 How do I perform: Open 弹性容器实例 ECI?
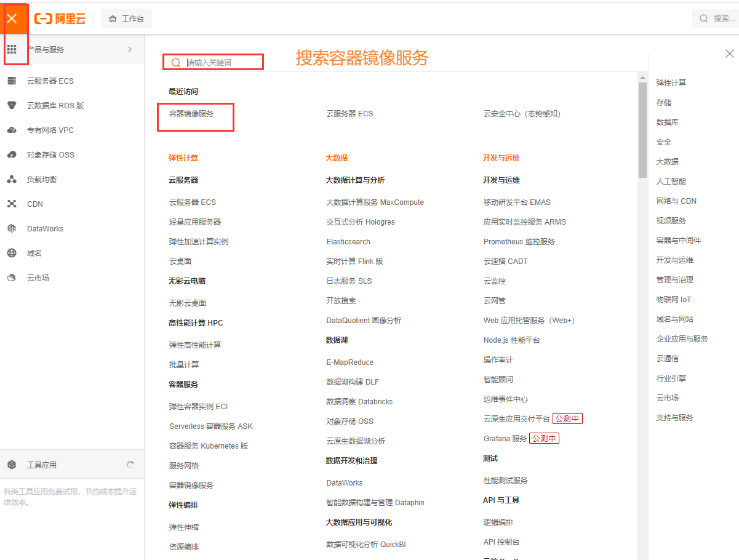(x=199, y=406)
